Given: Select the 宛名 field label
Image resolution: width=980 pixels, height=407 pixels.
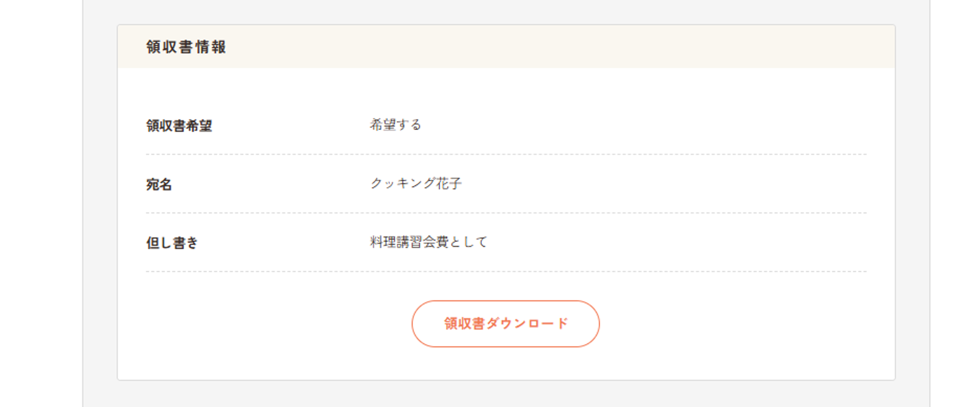Looking at the screenshot, I should click(x=159, y=184).
